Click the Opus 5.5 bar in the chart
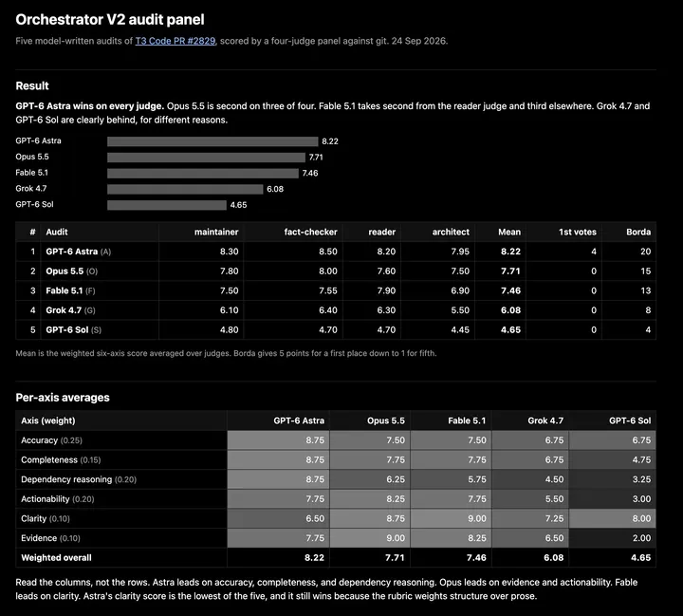The image size is (683, 616). click(206, 158)
